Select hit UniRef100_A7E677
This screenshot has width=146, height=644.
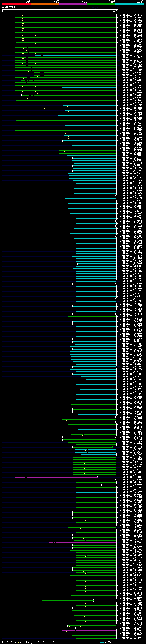(131, 281)
